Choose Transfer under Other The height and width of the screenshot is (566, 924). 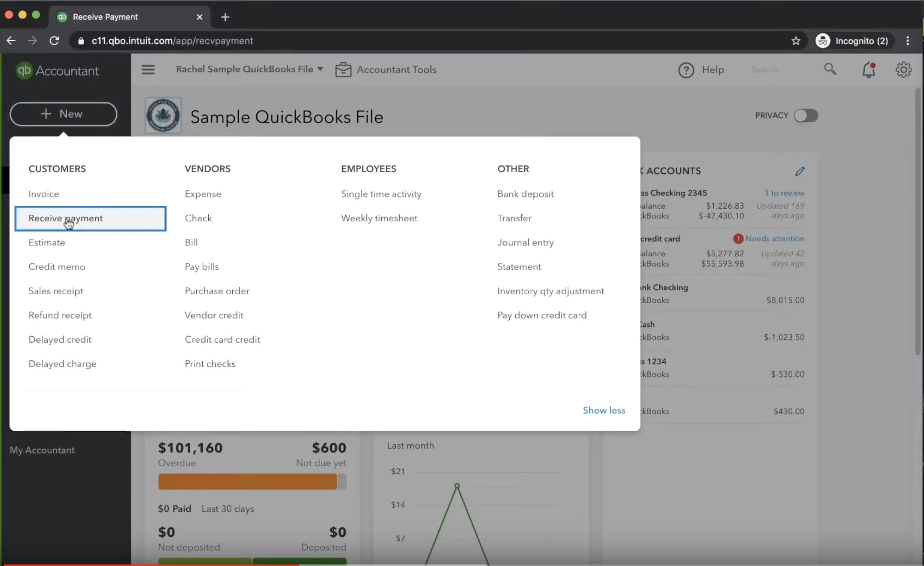tap(514, 218)
